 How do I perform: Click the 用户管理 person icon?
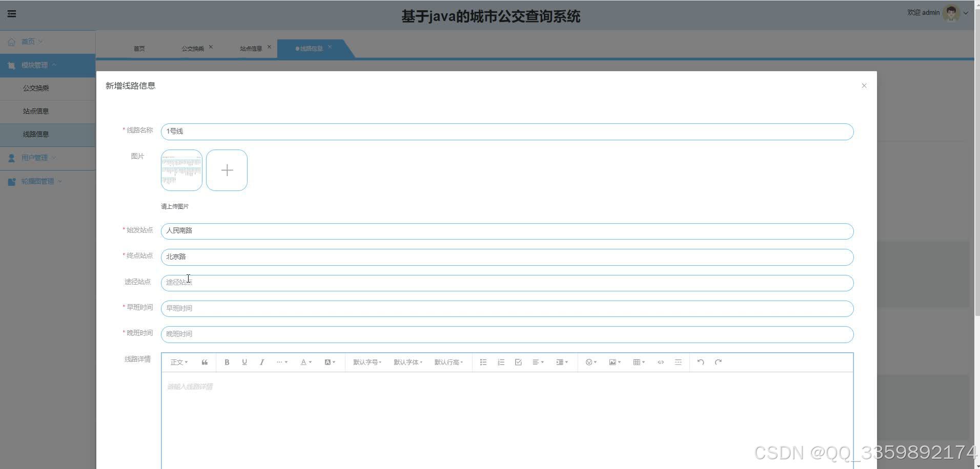coord(12,158)
